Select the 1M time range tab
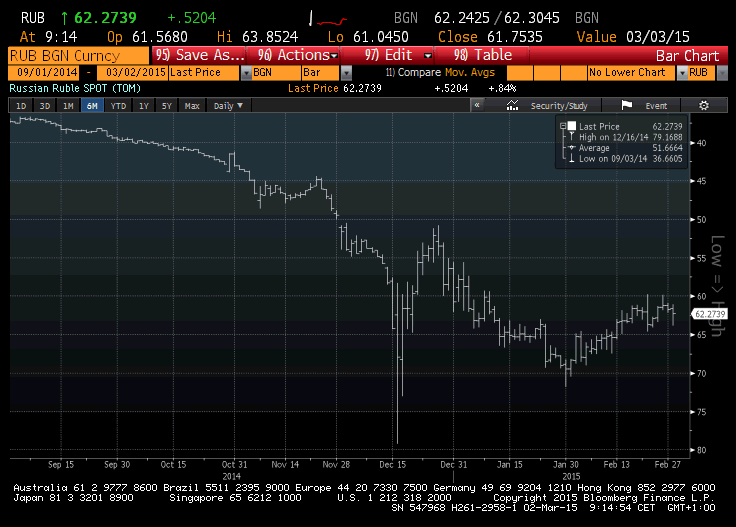The image size is (736, 527). pyautogui.click(x=69, y=106)
